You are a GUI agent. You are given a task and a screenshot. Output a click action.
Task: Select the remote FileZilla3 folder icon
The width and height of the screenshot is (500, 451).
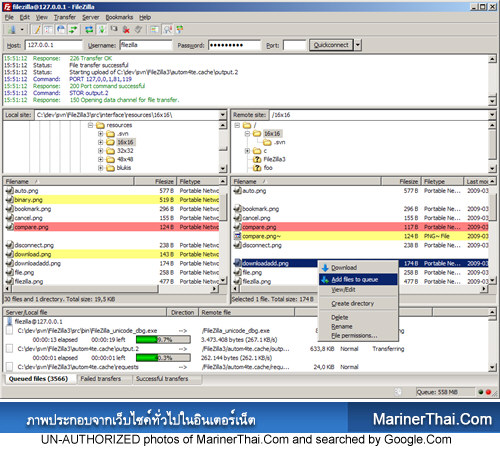tap(257, 160)
